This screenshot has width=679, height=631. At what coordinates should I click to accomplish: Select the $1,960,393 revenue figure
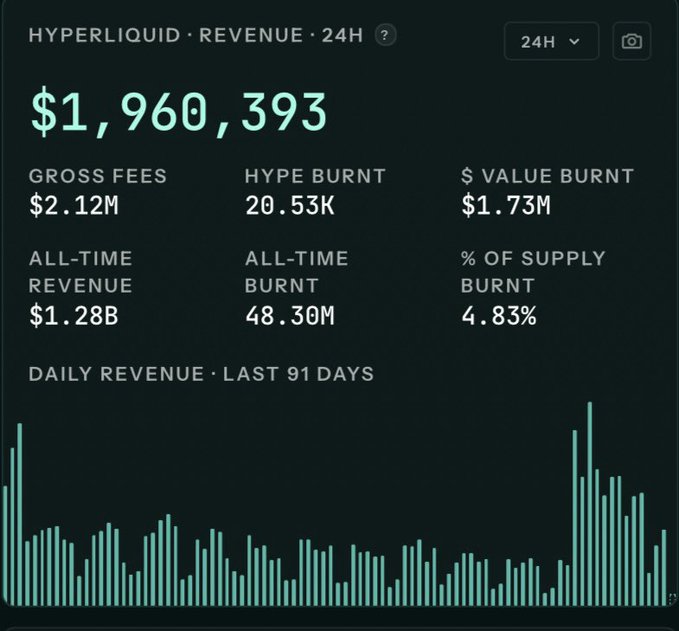tap(178, 113)
